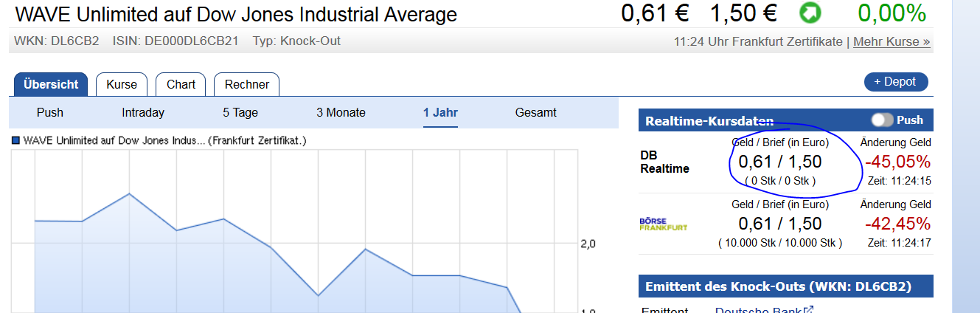Toggle the Push switch in Realtime-Kursdaten
The height and width of the screenshot is (313, 980).
pyautogui.click(x=882, y=120)
